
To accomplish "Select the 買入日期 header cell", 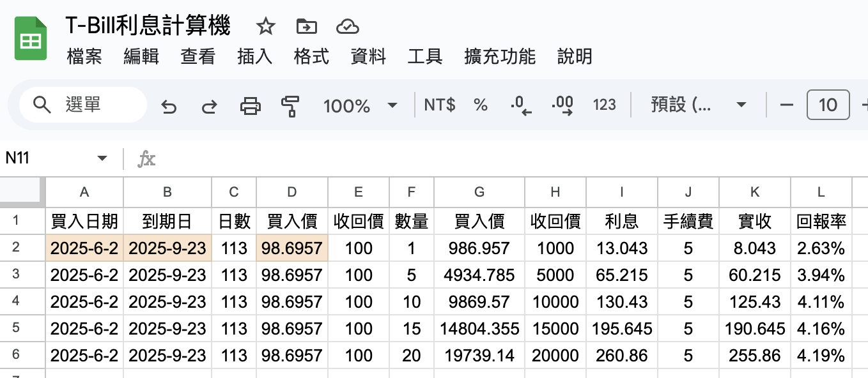I will 84,221.
